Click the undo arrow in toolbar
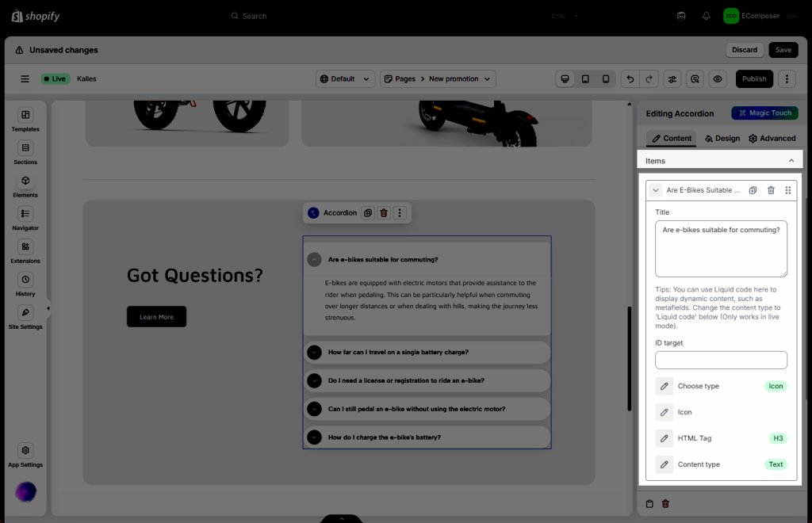Screen dimensions: 812x523 pos(630,79)
